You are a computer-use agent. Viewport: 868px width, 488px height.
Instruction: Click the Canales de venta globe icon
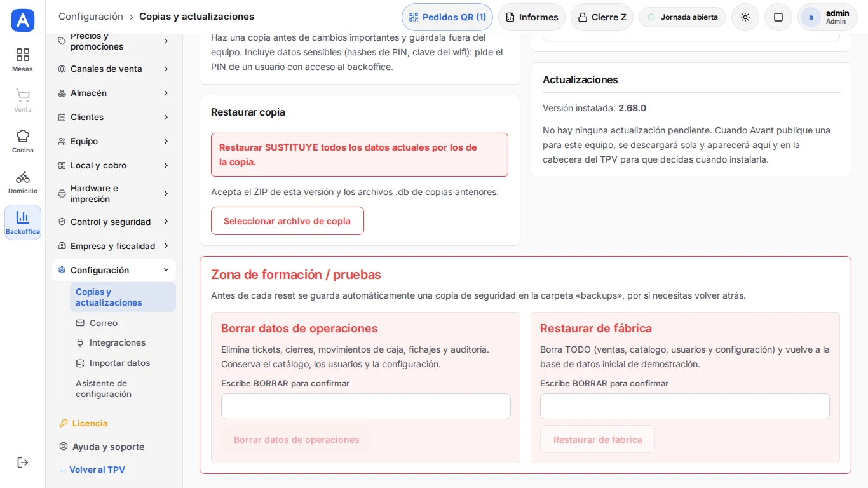62,69
